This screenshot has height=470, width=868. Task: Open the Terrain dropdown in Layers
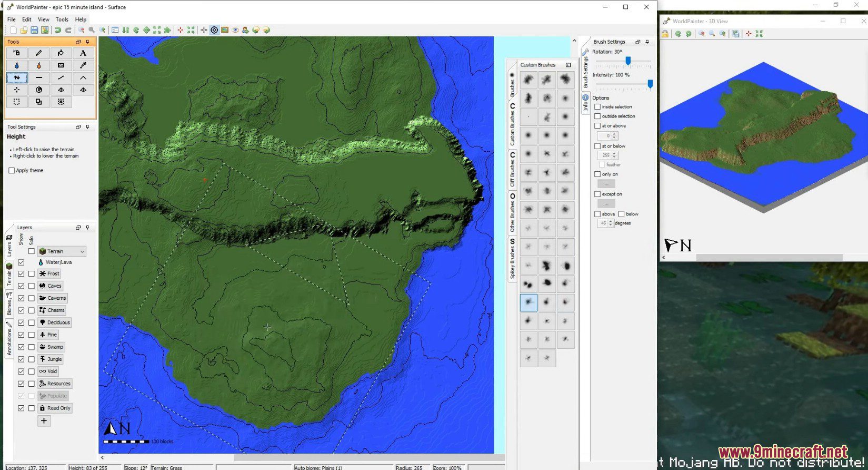click(62, 251)
